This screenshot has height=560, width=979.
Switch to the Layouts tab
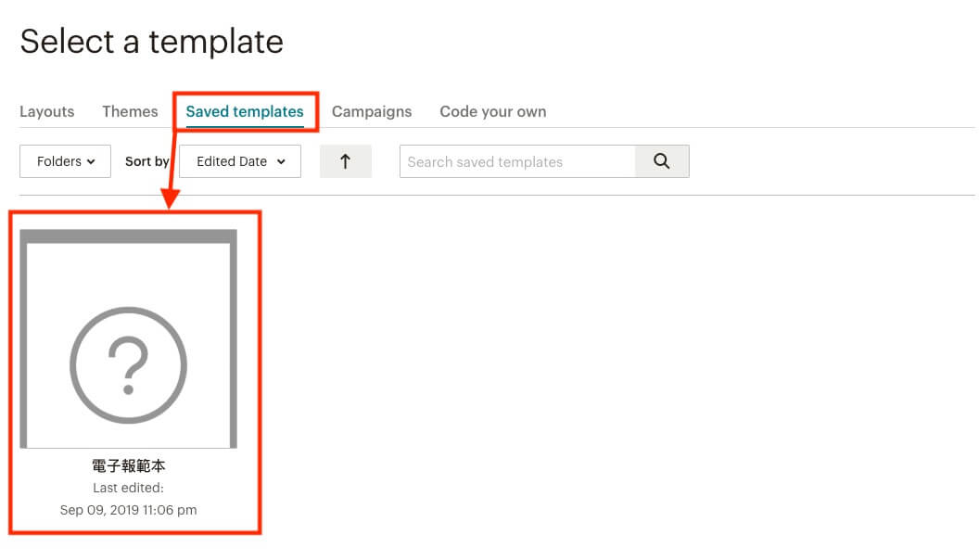(47, 112)
